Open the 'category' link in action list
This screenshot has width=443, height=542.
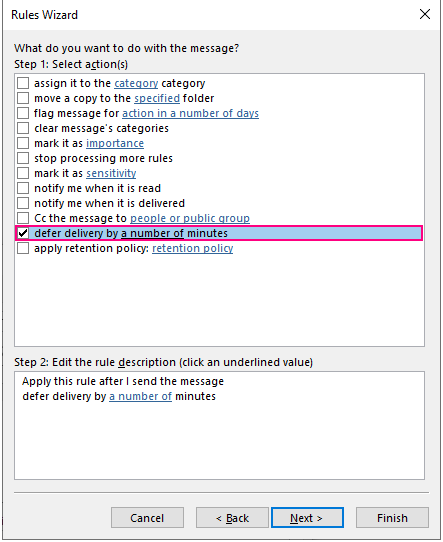pyautogui.click(x=136, y=83)
